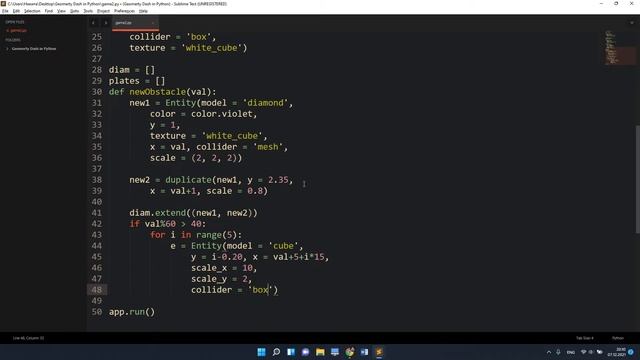Click 'range(5)' on line 43
The width and height of the screenshot is (640, 360).
point(217,235)
